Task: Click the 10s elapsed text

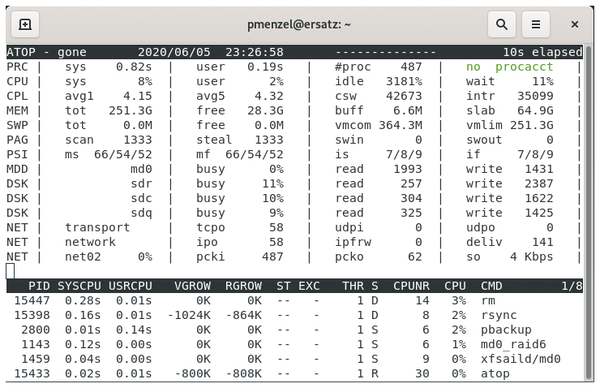Action: (x=543, y=52)
